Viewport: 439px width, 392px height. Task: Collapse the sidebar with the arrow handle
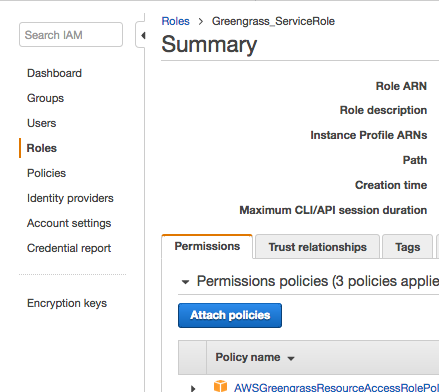click(x=143, y=35)
